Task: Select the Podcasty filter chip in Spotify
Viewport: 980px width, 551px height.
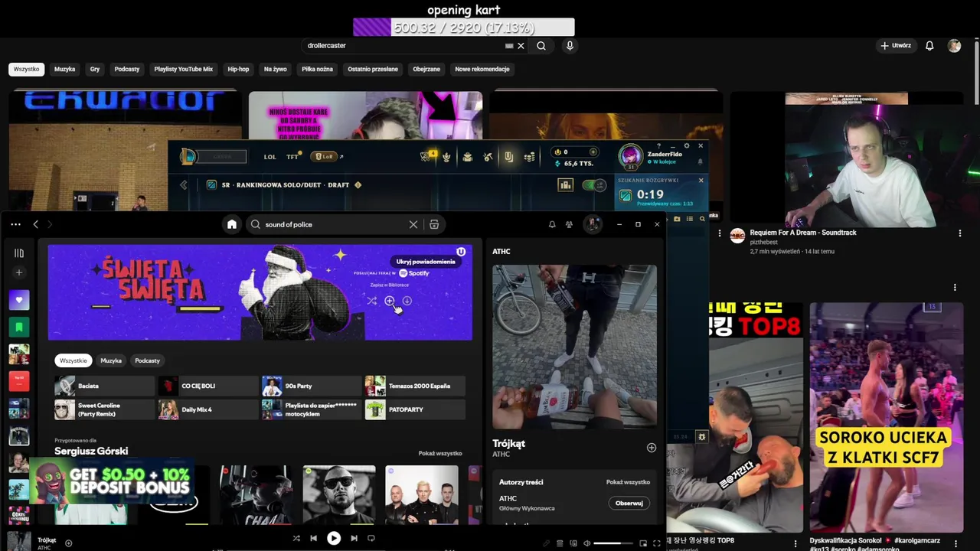Action: click(147, 360)
